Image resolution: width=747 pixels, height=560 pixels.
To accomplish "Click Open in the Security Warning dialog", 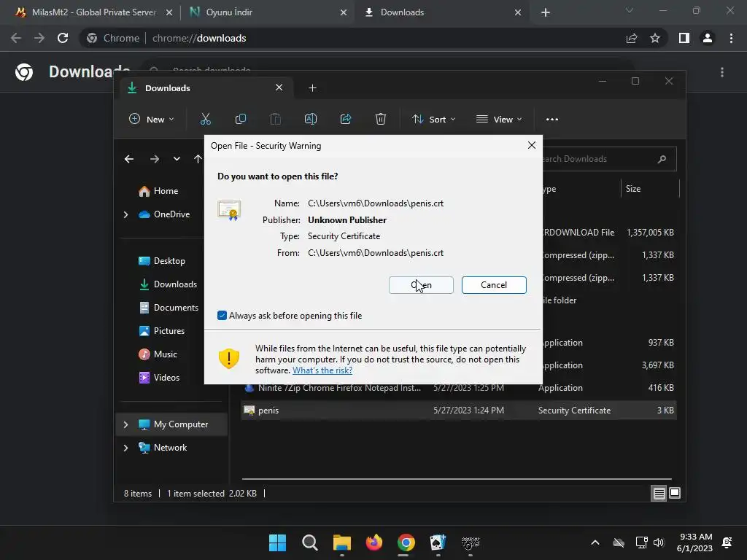I will 421,285.
